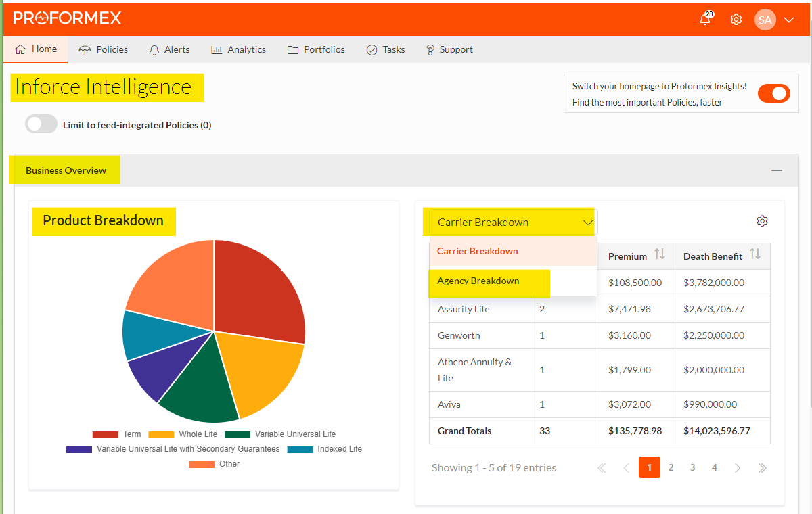
Task: Enable the Limit to feed-integrated Policies toggle
Action: [41, 124]
